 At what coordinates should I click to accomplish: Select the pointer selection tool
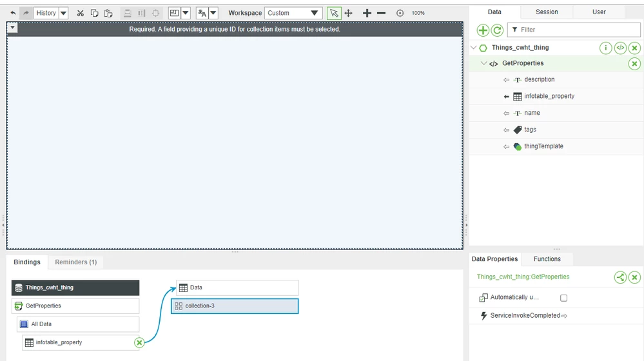click(334, 13)
